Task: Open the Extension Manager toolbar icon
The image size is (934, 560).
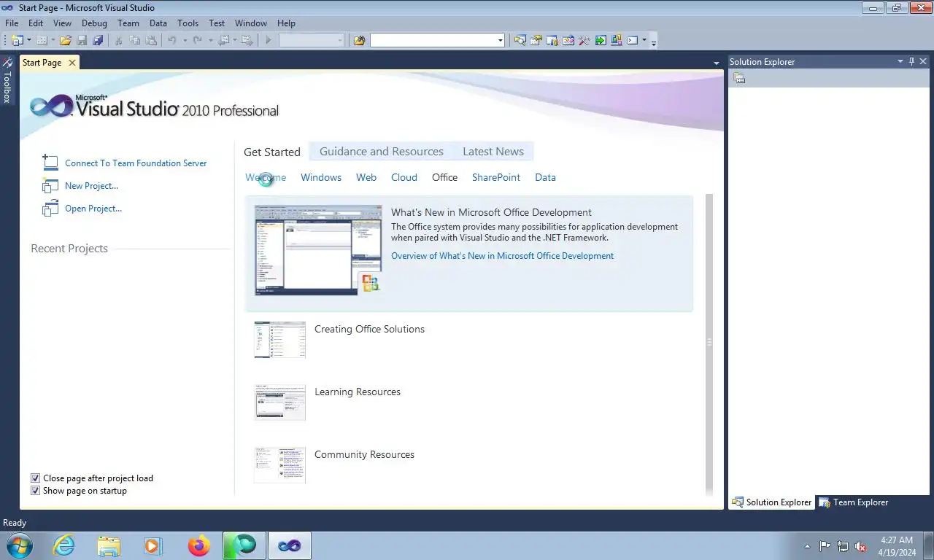Action: pos(616,41)
